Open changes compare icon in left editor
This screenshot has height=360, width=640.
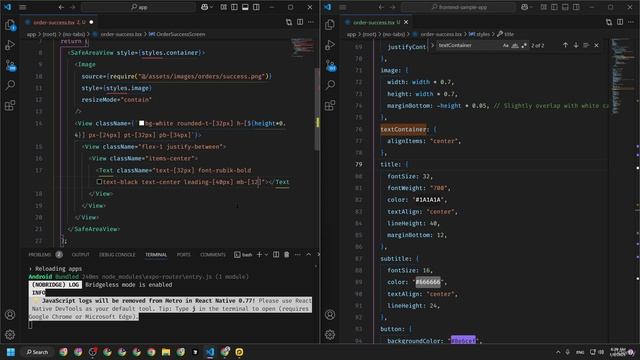(289, 22)
